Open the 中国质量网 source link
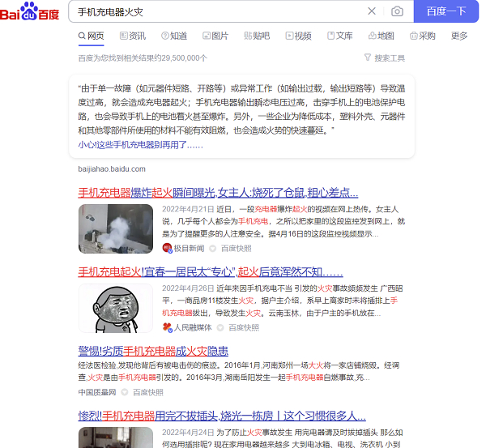Screen dimensions: 486x448 click(97, 392)
